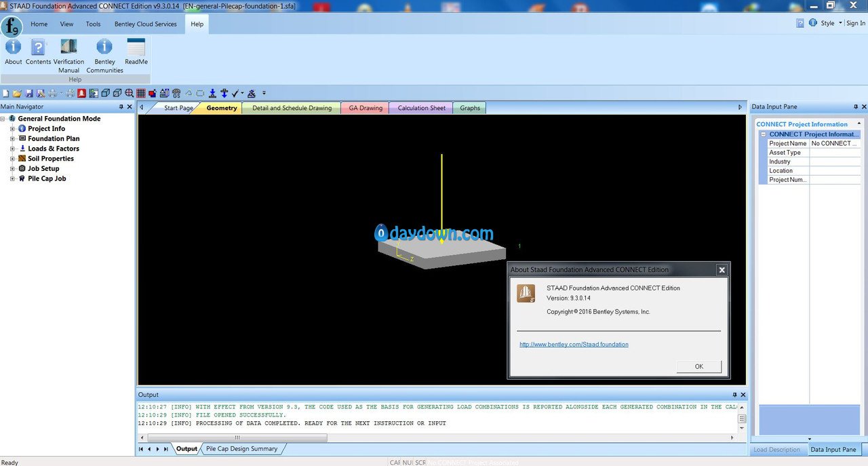Switch to the Detail and Schedule Drawing tab
Image resolution: width=868 pixels, height=466 pixels.
[292, 108]
